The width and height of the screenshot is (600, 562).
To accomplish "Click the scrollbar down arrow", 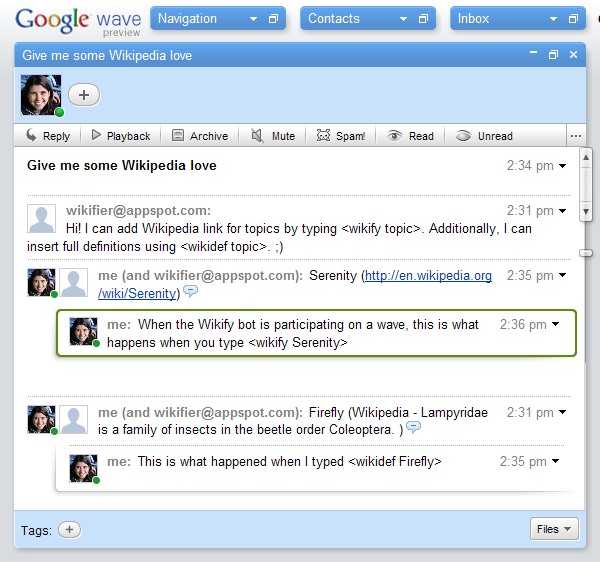I will 585,211.
